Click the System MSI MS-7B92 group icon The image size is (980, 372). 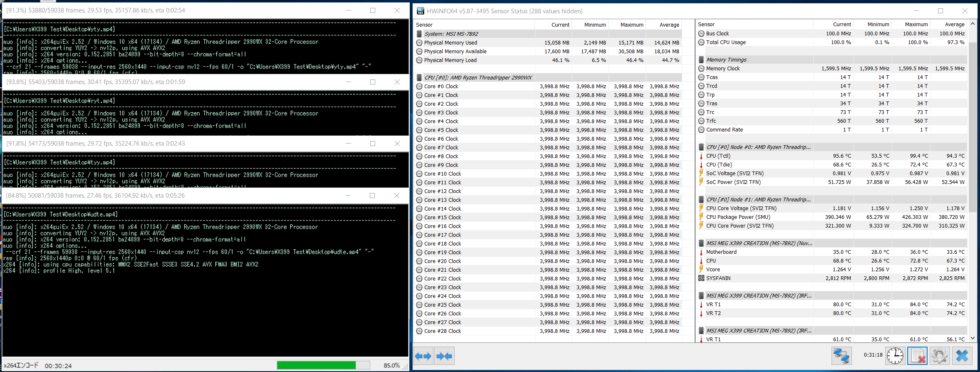419,34
